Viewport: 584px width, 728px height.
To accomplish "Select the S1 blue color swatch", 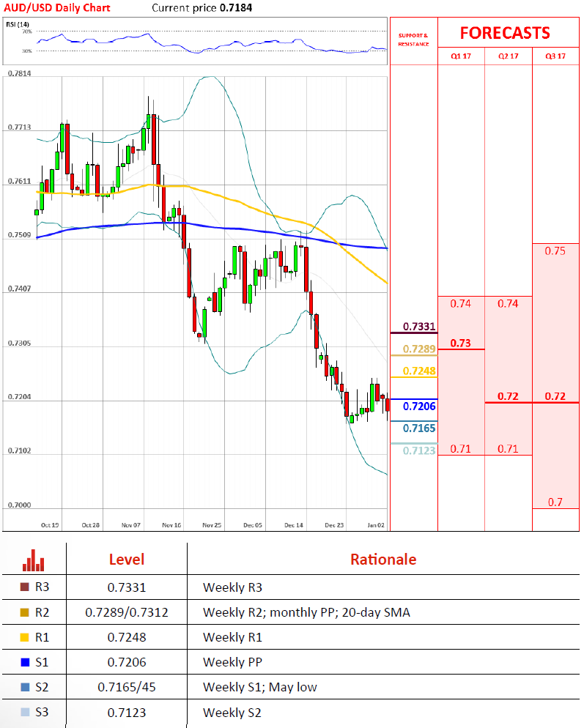I will 25,662.
